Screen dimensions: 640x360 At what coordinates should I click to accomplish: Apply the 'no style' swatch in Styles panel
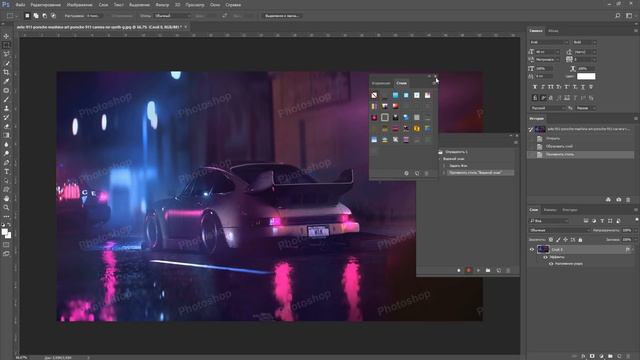(x=374, y=95)
